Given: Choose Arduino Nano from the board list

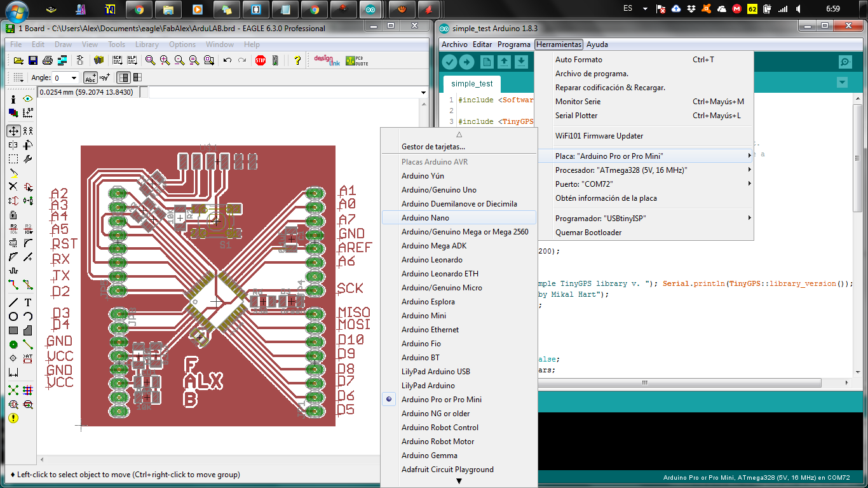Looking at the screenshot, I should coord(459,217).
